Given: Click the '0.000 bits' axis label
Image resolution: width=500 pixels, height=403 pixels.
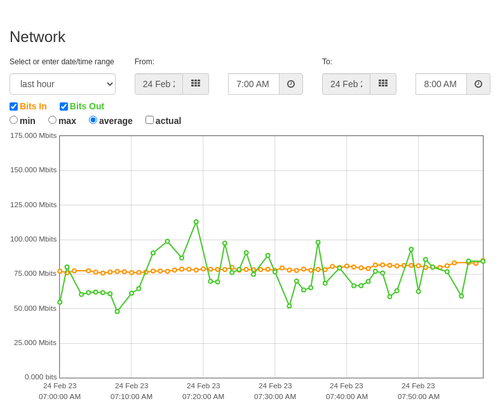Looking at the screenshot, I should (41, 377).
